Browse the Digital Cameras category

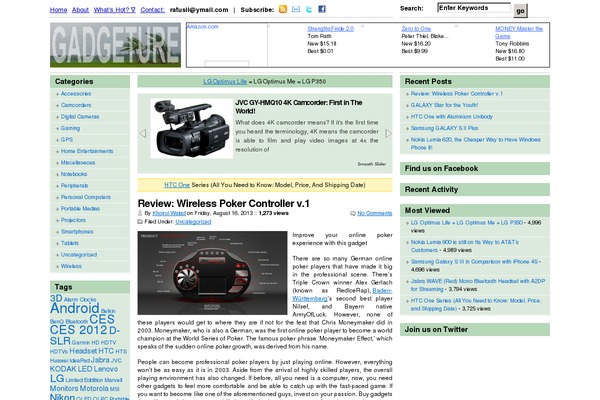point(80,117)
